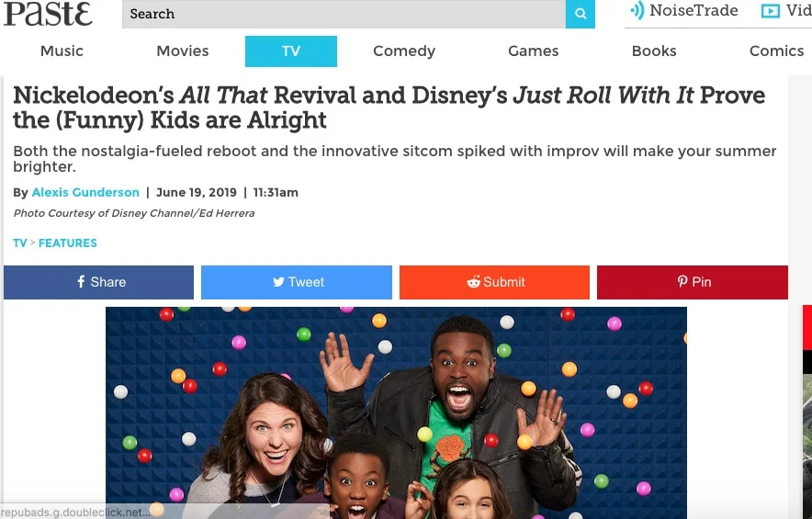Screen dimensions: 812x519
Task: Open the Music section
Action: 62,51
